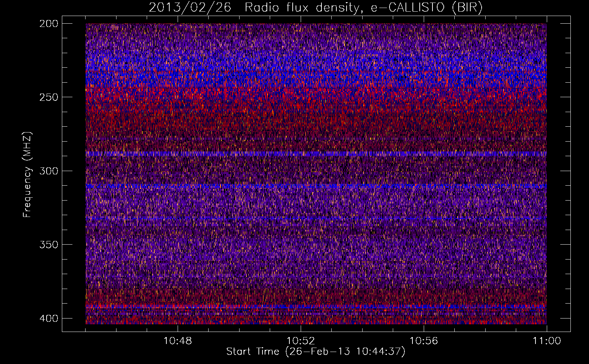
Task: Click the plot title '2013/02/26 Radio flux density, e-CALLISTO (BIR)'
Action: click(316, 8)
